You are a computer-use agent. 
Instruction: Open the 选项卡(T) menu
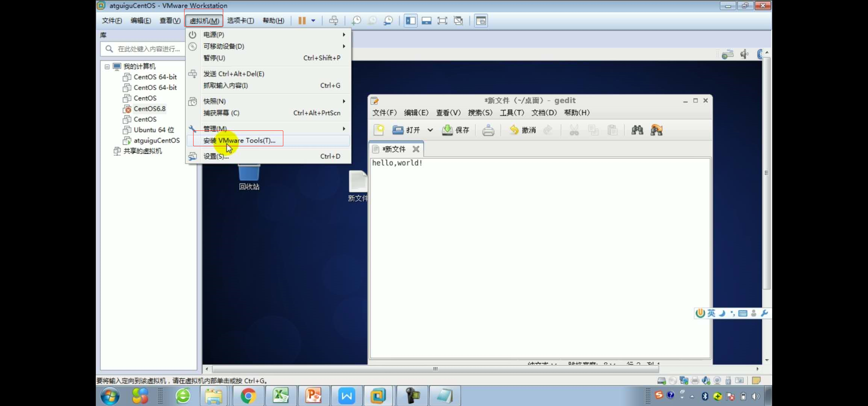240,21
